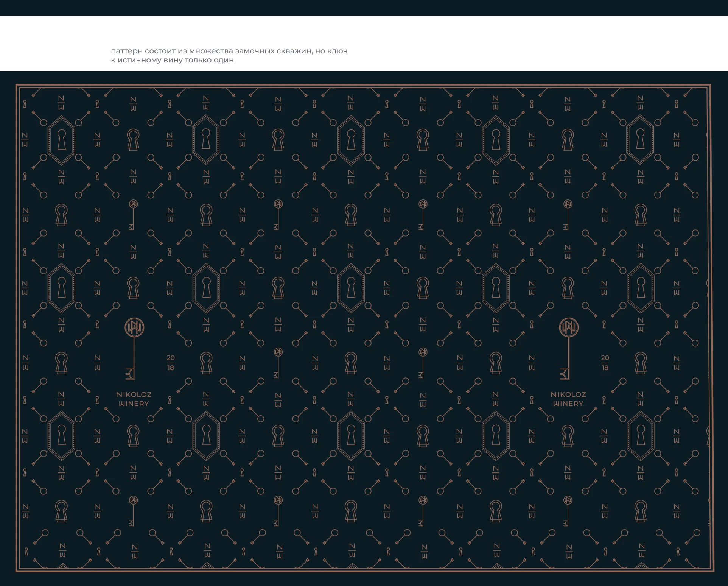728x586 pixels.
Task: Click the second shorter blurred text line
Action: 172,61
